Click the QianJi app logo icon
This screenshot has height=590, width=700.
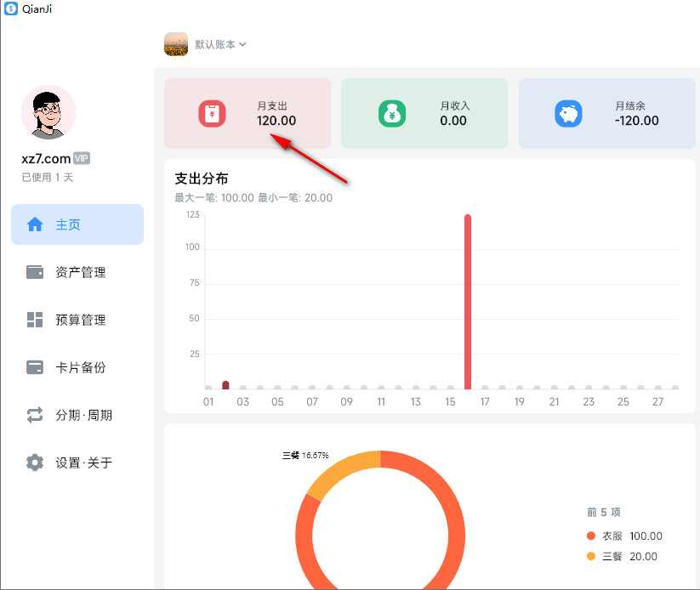point(11,9)
